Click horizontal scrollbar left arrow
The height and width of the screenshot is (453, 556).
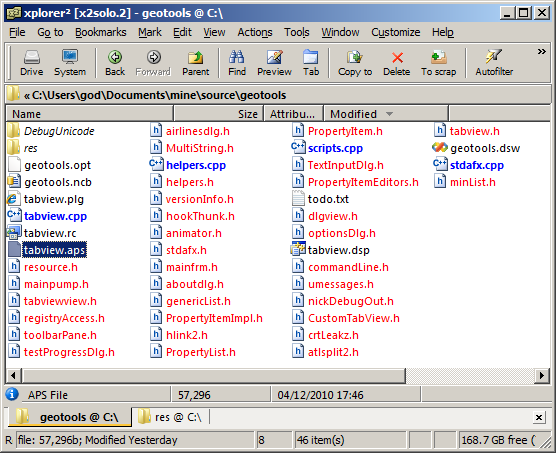[x=13, y=375]
